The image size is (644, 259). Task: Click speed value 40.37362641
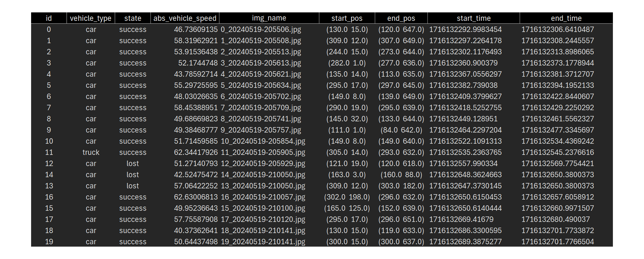click(x=196, y=230)
